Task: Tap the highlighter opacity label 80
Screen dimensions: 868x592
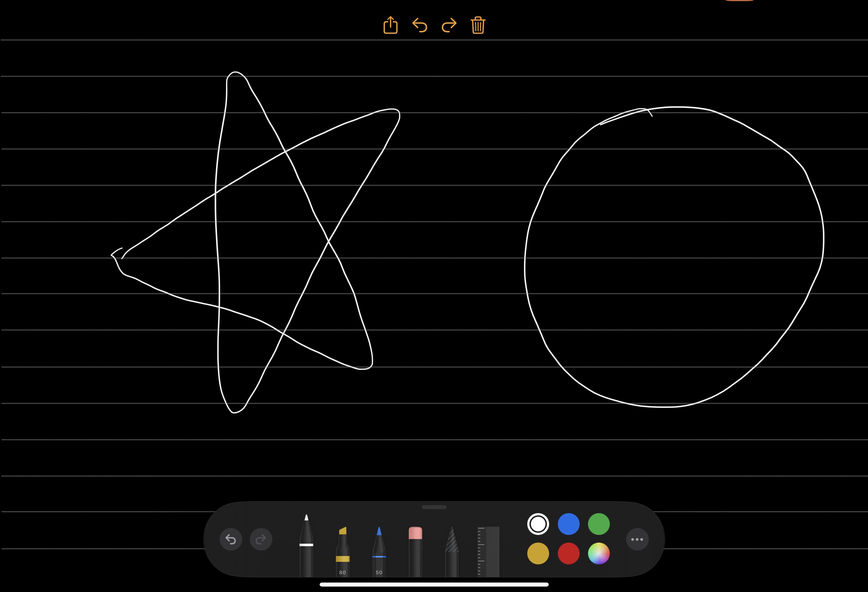Action: click(342, 572)
